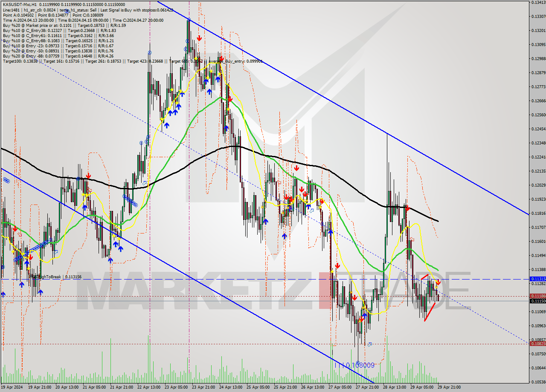
Task: Click the 'Time A:2024.04.13 20:00:00' text
Action: 28,20
